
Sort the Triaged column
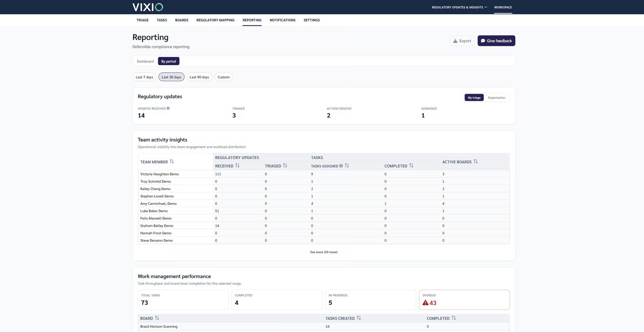tap(285, 166)
